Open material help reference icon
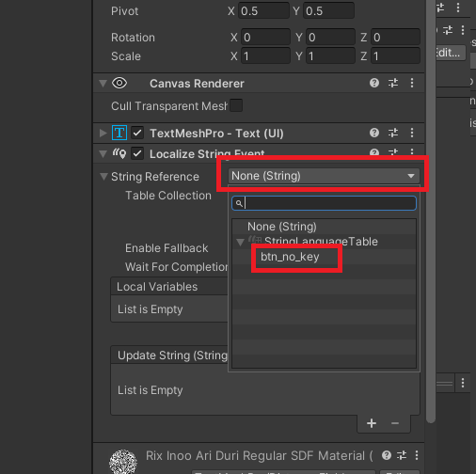 click(387, 455)
